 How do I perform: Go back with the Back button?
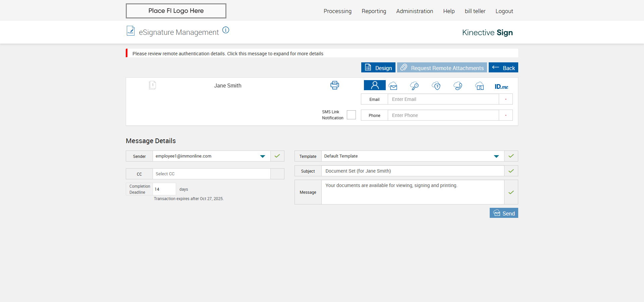[x=503, y=67]
